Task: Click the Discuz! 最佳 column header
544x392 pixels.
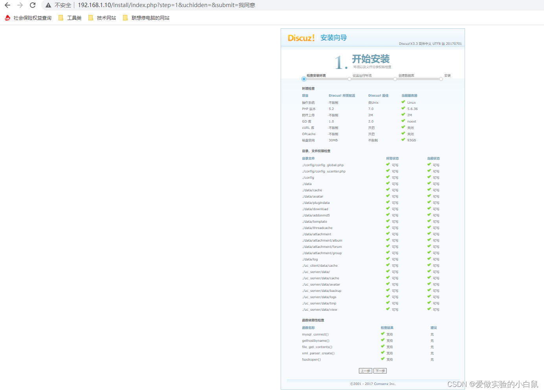Action: pos(378,95)
